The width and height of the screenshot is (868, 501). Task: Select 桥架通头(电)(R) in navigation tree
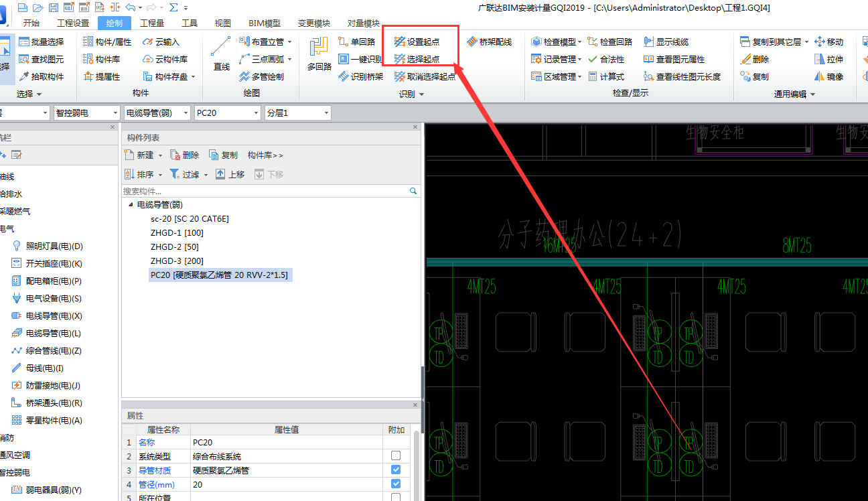point(47,403)
